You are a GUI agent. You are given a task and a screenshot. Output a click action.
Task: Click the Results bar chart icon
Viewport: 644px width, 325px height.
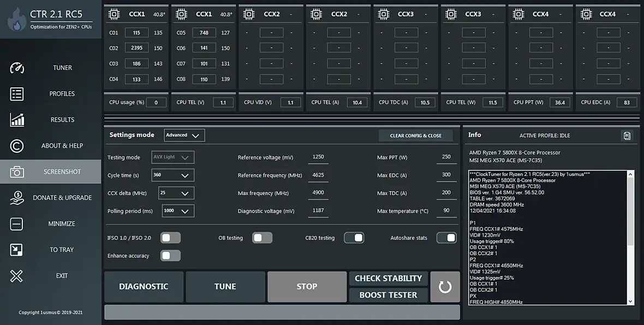pos(17,120)
